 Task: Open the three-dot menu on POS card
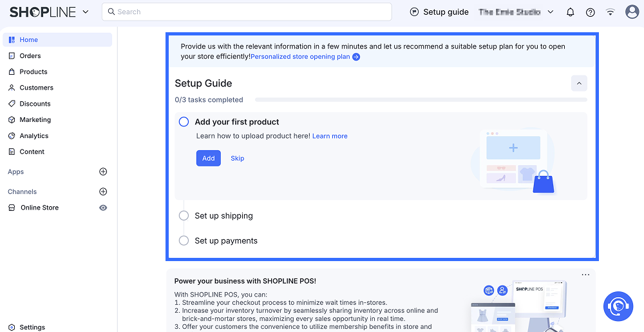(585, 275)
